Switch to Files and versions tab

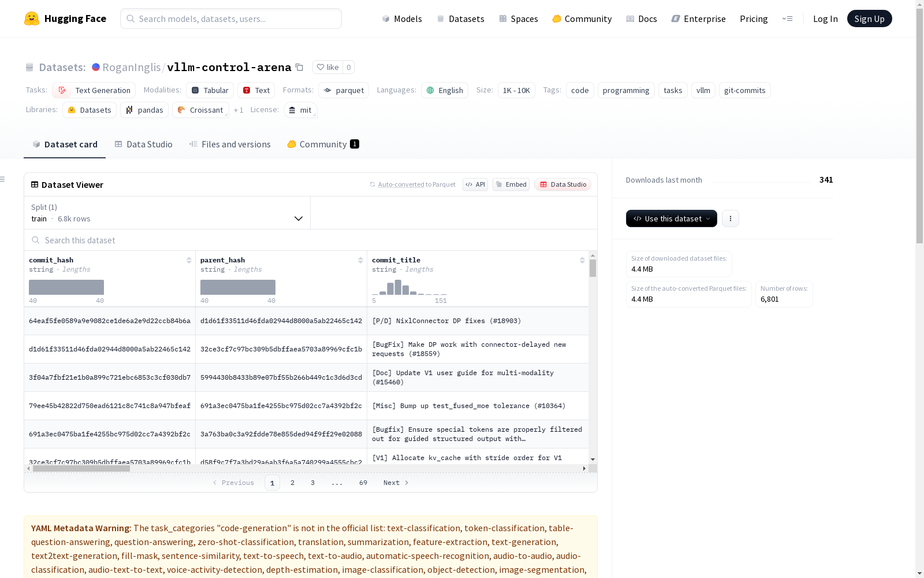[230, 144]
